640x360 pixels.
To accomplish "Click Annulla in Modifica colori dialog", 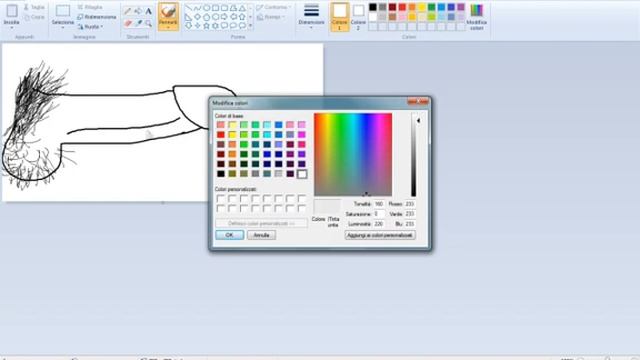I will [261, 235].
